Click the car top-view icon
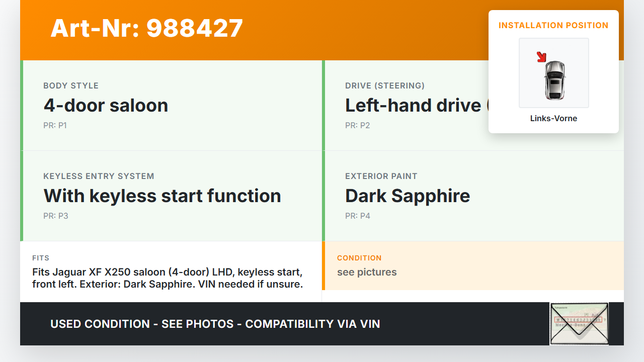This screenshot has height=362, width=644. pyautogui.click(x=555, y=80)
